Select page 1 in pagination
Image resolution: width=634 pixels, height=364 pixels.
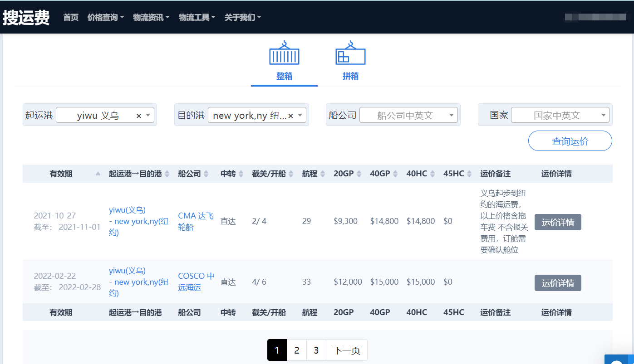[277, 350]
